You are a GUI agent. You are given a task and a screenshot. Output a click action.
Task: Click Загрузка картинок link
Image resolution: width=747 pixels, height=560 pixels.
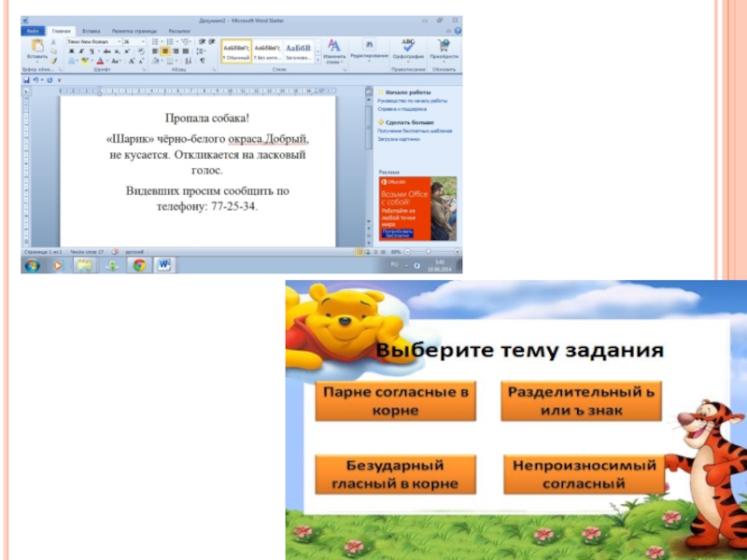399,139
